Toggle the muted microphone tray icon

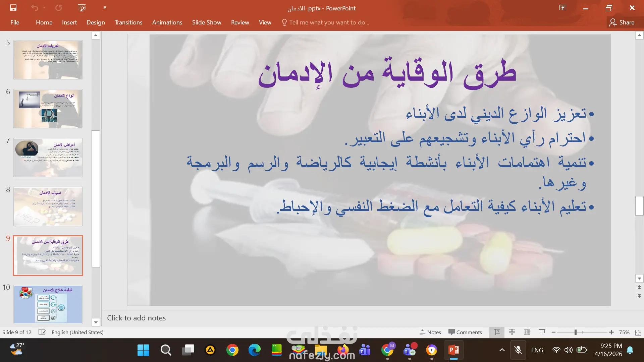518,350
